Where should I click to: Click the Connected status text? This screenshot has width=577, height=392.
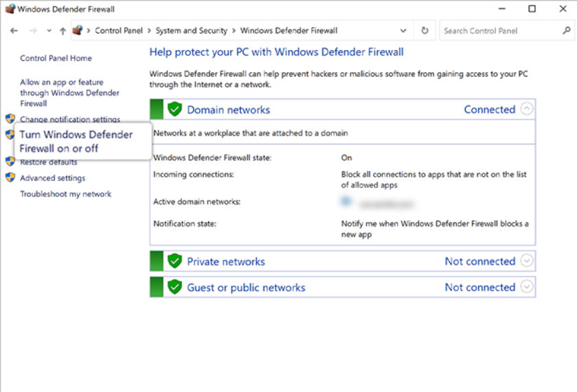(489, 110)
